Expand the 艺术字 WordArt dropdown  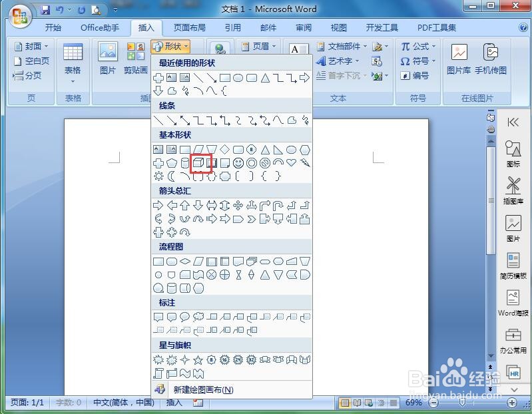[x=338, y=61]
